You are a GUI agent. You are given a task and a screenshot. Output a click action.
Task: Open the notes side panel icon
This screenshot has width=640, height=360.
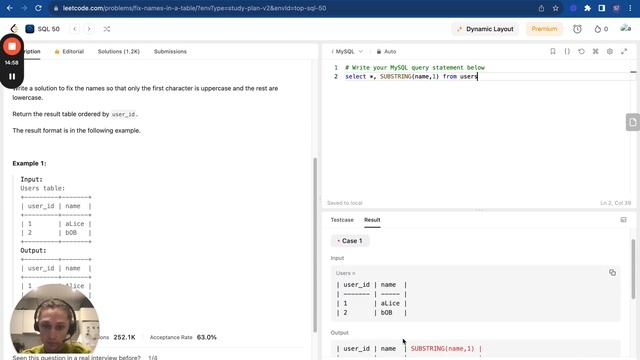click(633, 122)
